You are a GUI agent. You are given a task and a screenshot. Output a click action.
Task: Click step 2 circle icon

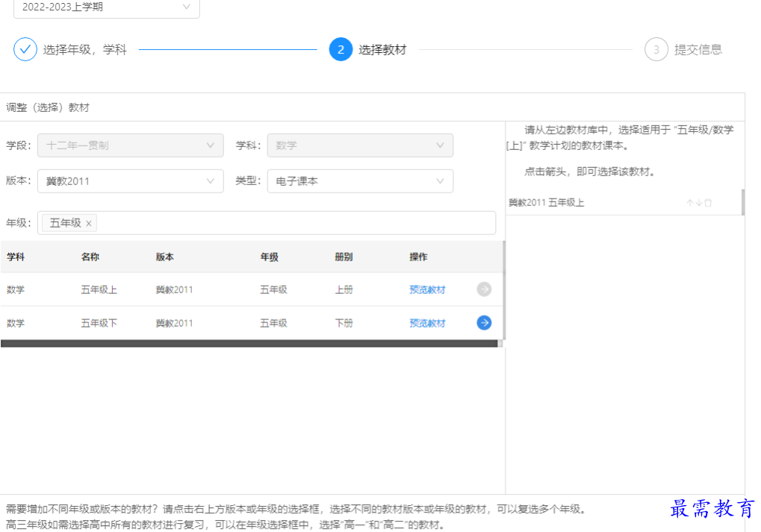tap(341, 49)
